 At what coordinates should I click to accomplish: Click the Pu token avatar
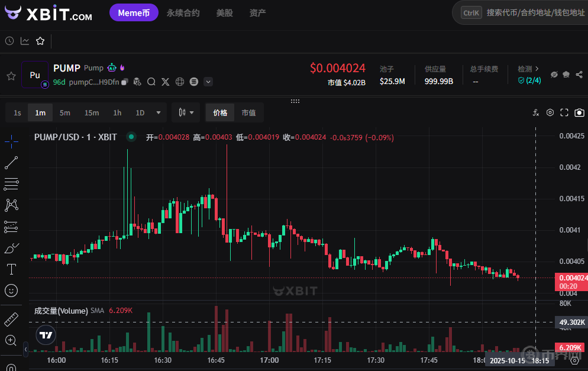(x=35, y=75)
